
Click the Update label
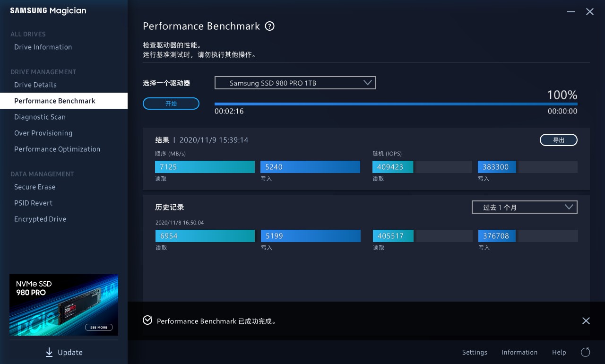70,353
